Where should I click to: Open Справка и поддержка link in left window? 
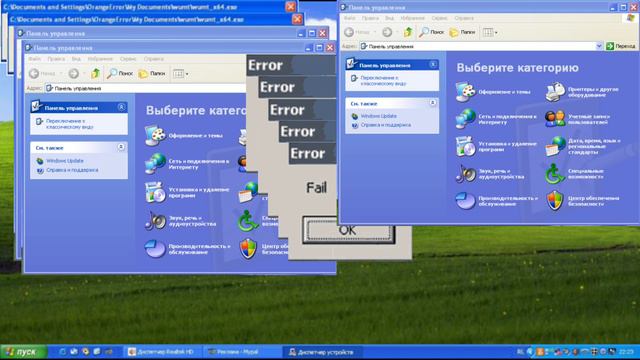(72, 170)
